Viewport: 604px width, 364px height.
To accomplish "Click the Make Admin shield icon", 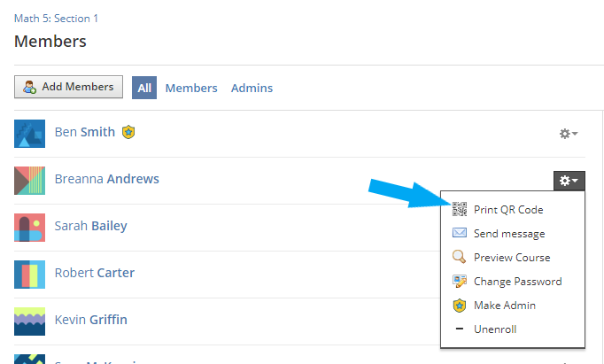I will 459,306.
